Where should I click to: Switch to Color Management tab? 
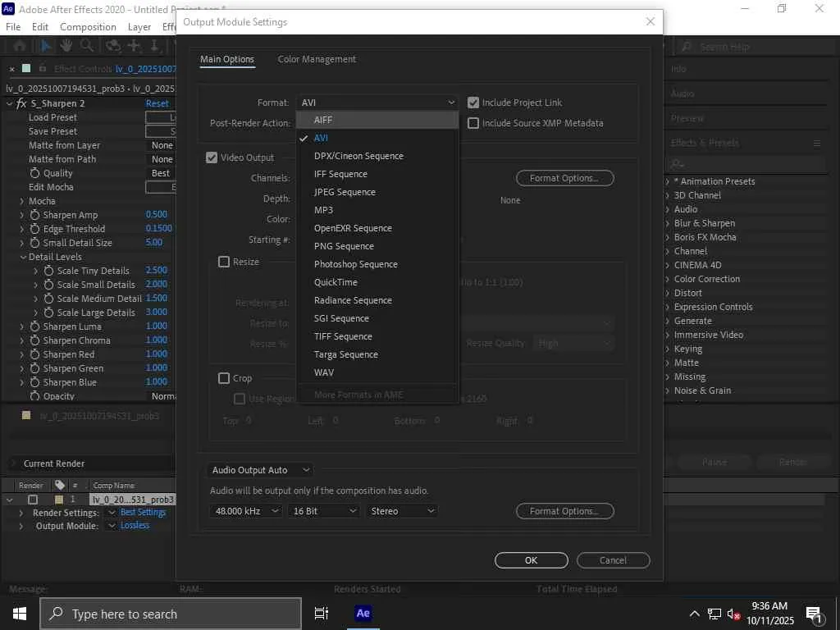point(317,59)
